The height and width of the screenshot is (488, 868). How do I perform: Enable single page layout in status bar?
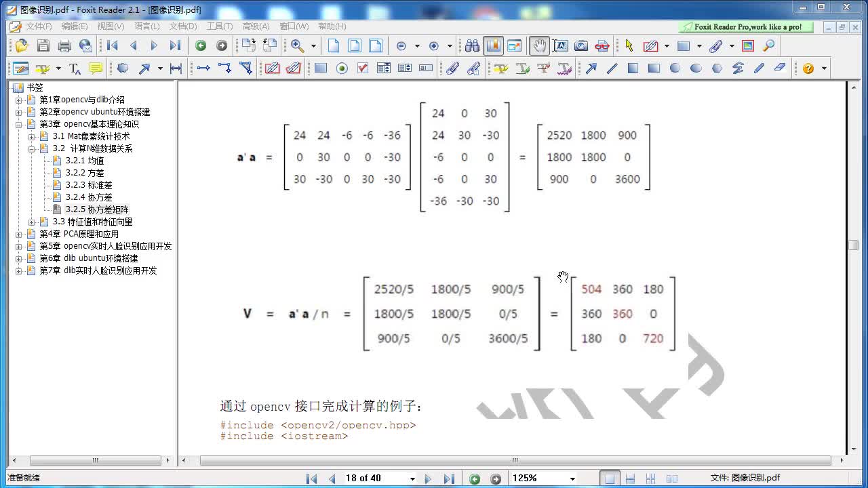coord(610,479)
